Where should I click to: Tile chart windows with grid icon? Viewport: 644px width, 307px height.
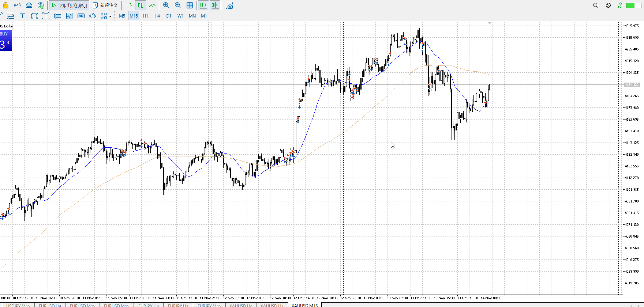point(190,5)
